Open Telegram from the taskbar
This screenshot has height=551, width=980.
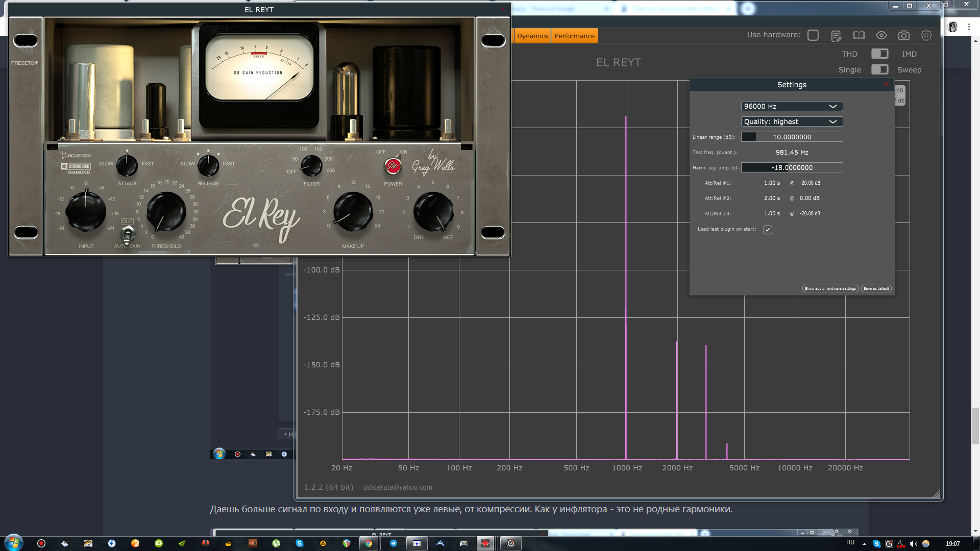click(394, 543)
